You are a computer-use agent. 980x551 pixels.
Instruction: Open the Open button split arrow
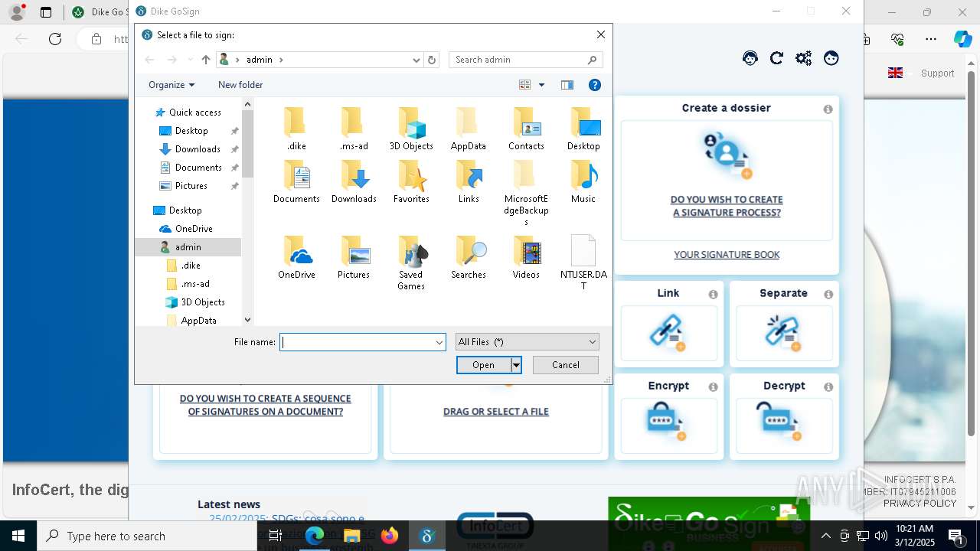(x=516, y=365)
